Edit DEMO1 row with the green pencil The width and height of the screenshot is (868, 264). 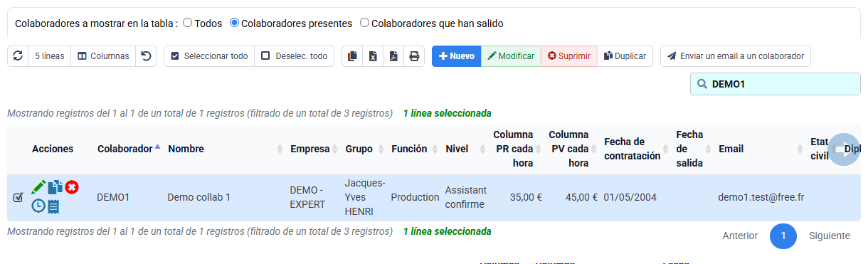[x=38, y=188]
